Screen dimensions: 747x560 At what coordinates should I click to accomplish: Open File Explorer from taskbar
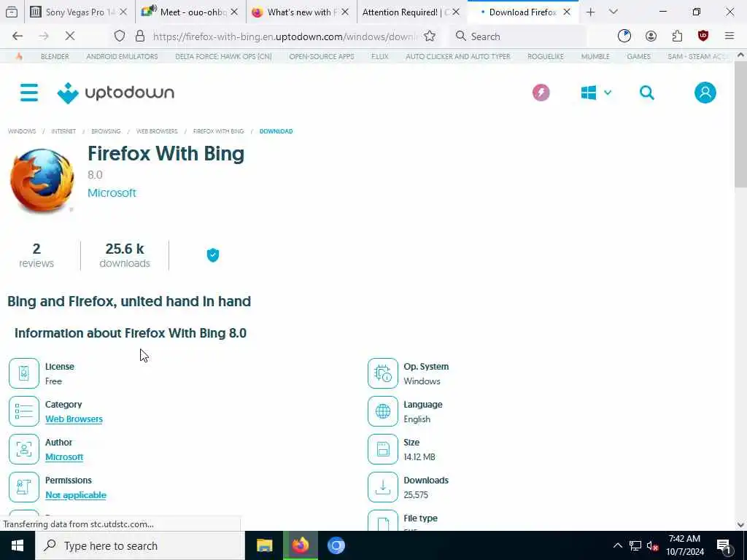264,545
